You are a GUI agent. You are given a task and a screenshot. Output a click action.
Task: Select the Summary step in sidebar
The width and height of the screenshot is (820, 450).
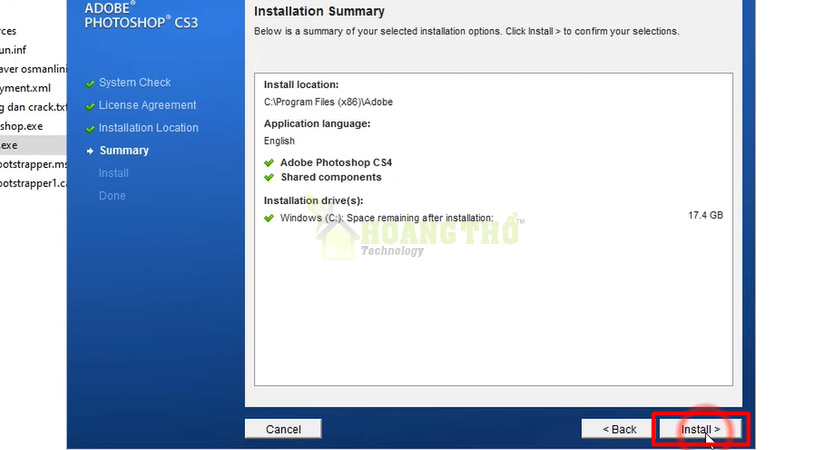124,151
